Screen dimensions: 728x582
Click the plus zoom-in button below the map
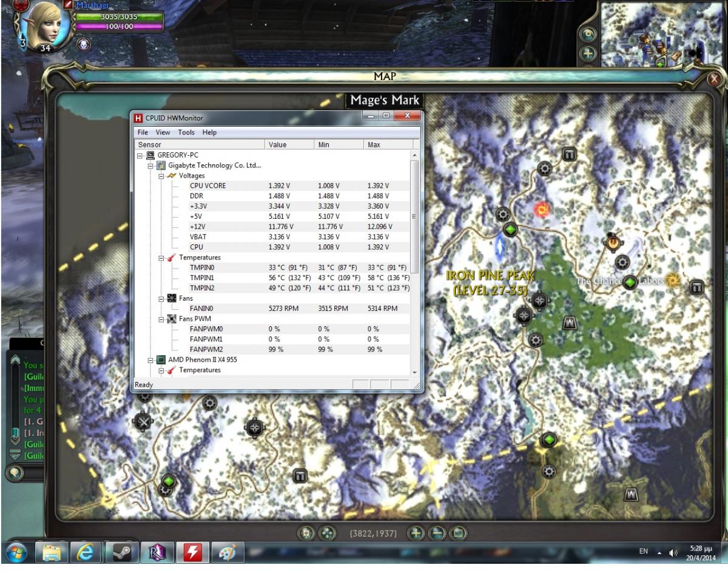pyautogui.click(x=416, y=533)
